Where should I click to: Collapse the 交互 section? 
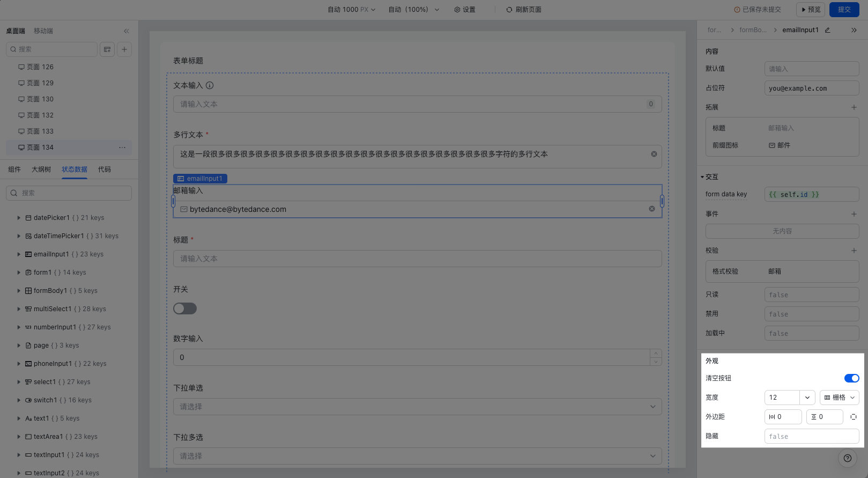point(702,177)
